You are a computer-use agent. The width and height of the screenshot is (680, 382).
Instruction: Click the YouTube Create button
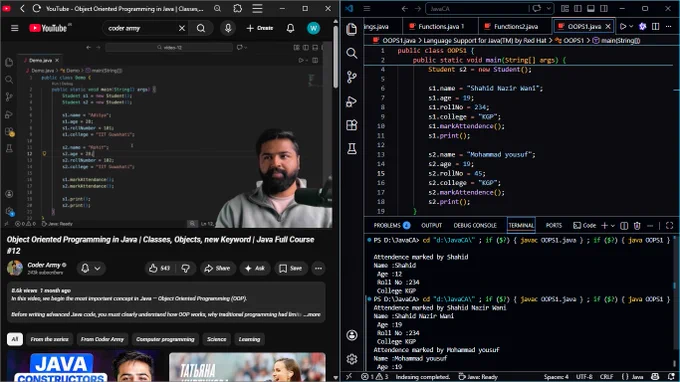(x=260, y=28)
